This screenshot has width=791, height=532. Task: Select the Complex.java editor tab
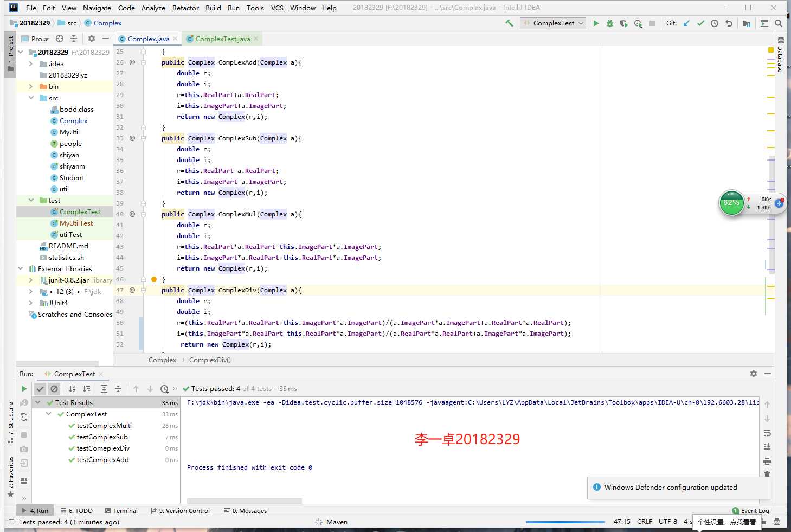(x=149, y=39)
